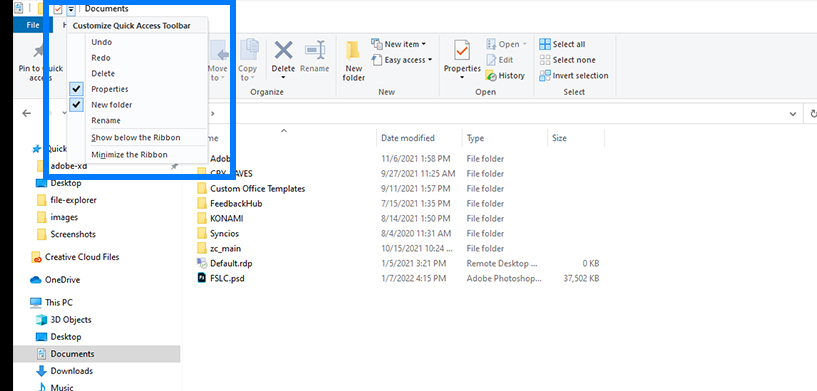Open Screenshots folder in sidebar
The width and height of the screenshot is (817, 391).
point(73,235)
